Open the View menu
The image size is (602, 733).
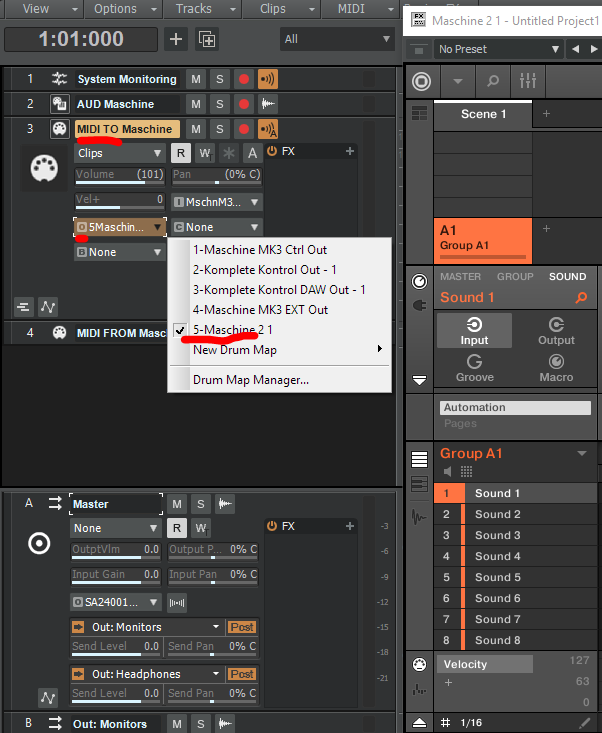pos(42,8)
